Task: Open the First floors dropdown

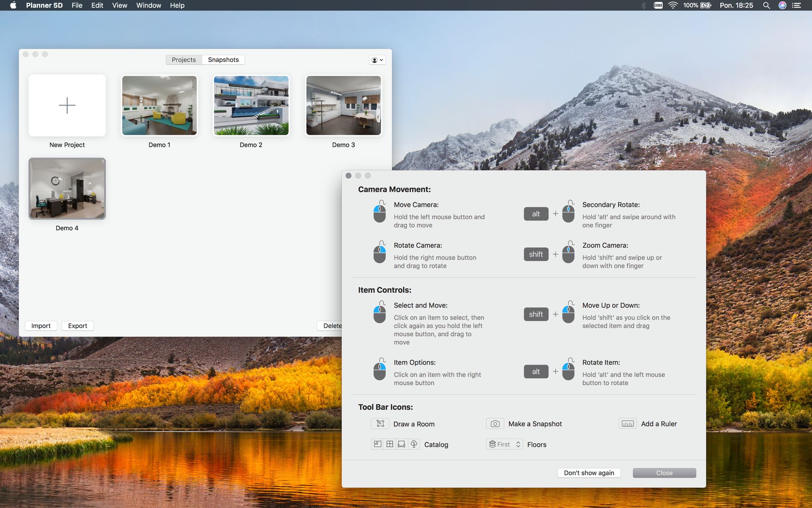Action: tap(504, 444)
